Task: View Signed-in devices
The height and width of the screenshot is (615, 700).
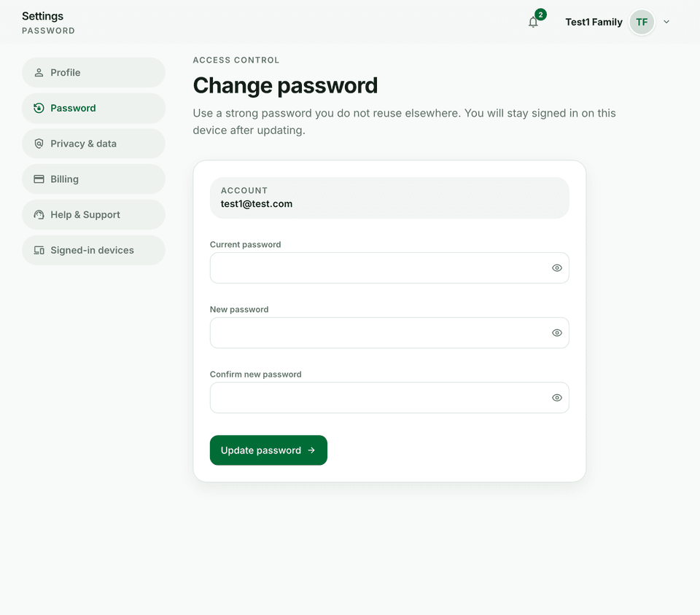Action: [x=93, y=250]
